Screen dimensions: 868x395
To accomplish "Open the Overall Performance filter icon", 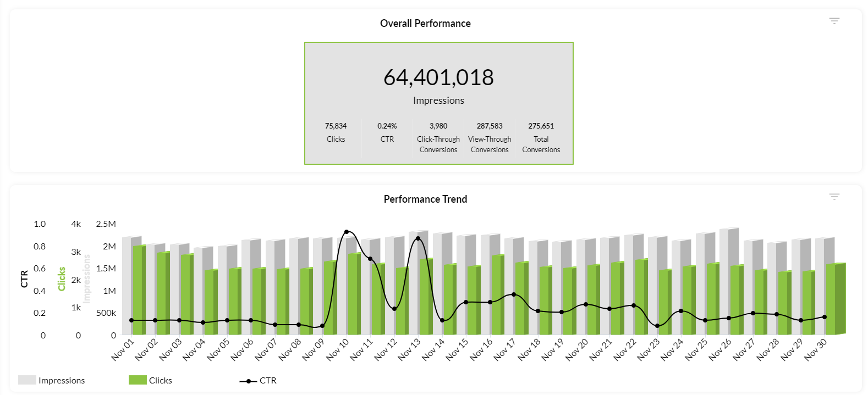I will coord(834,21).
